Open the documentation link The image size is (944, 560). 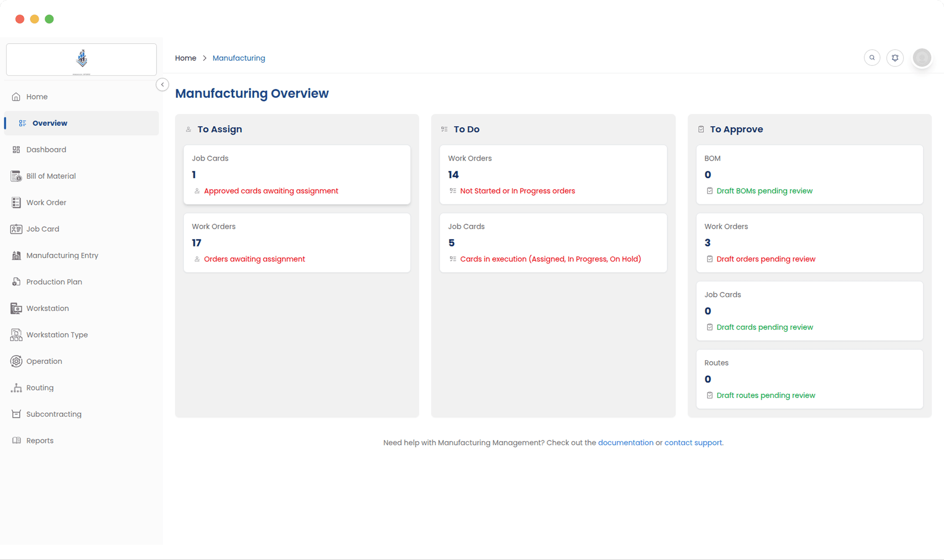coord(625,443)
